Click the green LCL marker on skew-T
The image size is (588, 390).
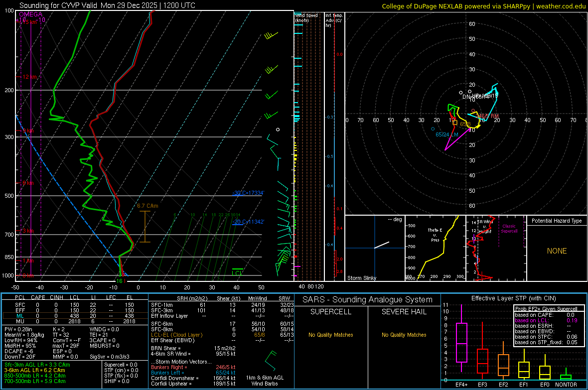pos(237,272)
